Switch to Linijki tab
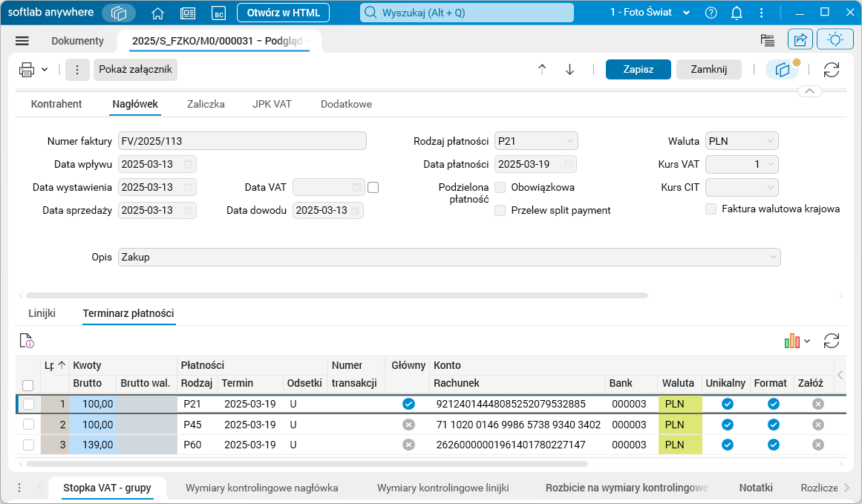Image resolution: width=862 pixels, height=504 pixels. pyautogui.click(x=42, y=313)
